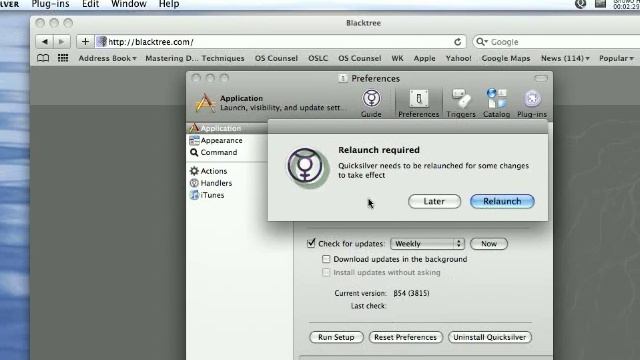640x360 pixels.
Task: Click the Uninstall Quicksilver button
Action: pyautogui.click(x=489, y=337)
